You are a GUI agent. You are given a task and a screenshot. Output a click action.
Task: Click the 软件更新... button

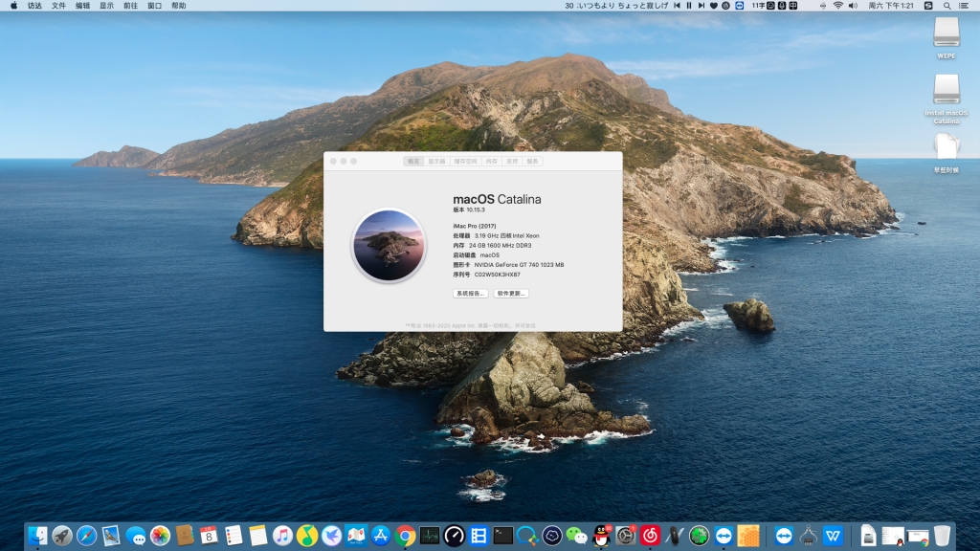(511, 293)
